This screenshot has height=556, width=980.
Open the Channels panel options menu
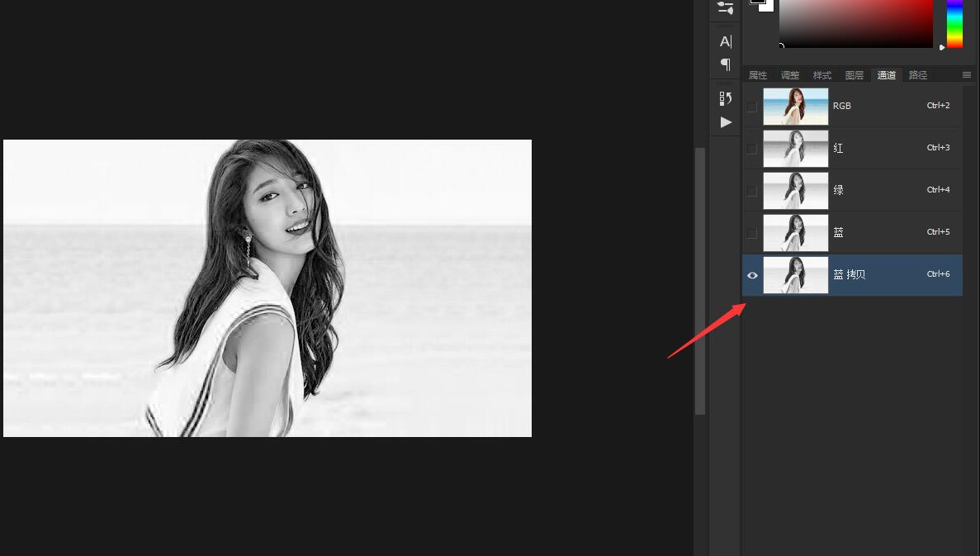966,75
